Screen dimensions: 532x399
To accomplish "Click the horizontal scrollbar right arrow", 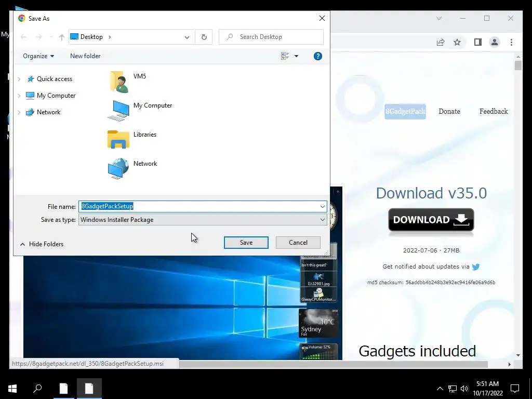I will click(x=509, y=364).
